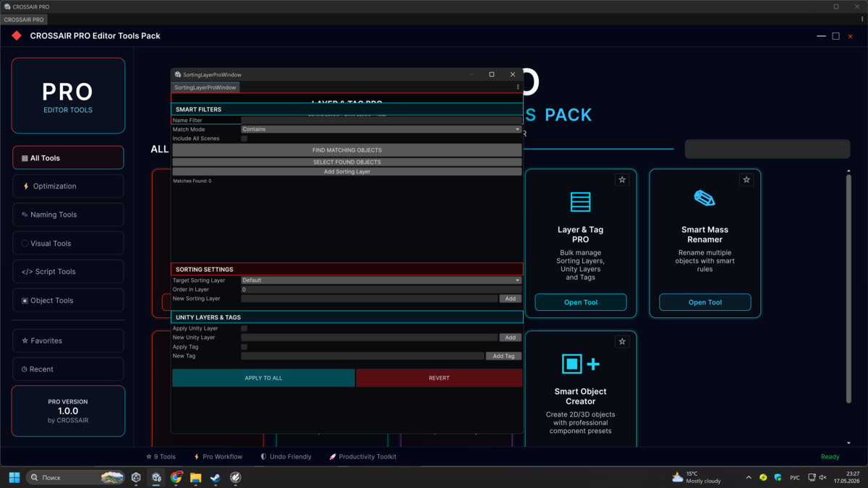This screenshot has height=488, width=868.
Task: Enable the Apply Tag checkbox
Action: coord(244,347)
